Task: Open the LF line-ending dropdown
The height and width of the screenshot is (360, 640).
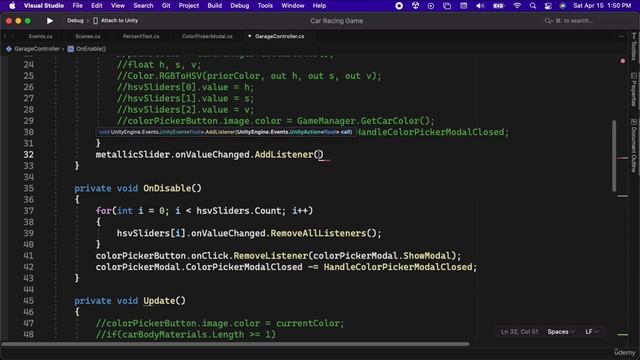Action: 591,332
